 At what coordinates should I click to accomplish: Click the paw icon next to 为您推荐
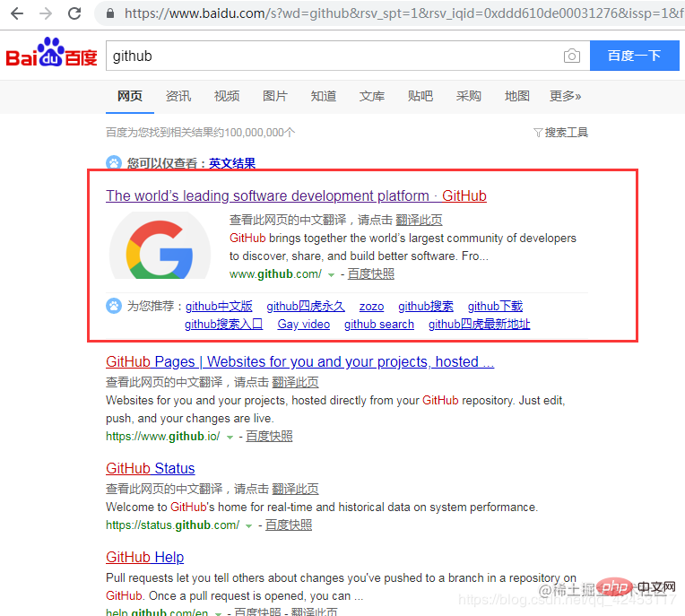(x=114, y=306)
